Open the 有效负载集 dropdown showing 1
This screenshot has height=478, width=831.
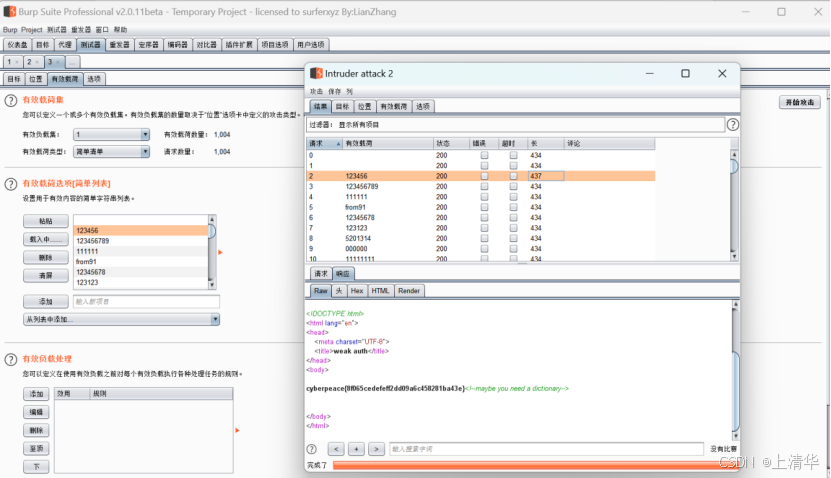111,135
